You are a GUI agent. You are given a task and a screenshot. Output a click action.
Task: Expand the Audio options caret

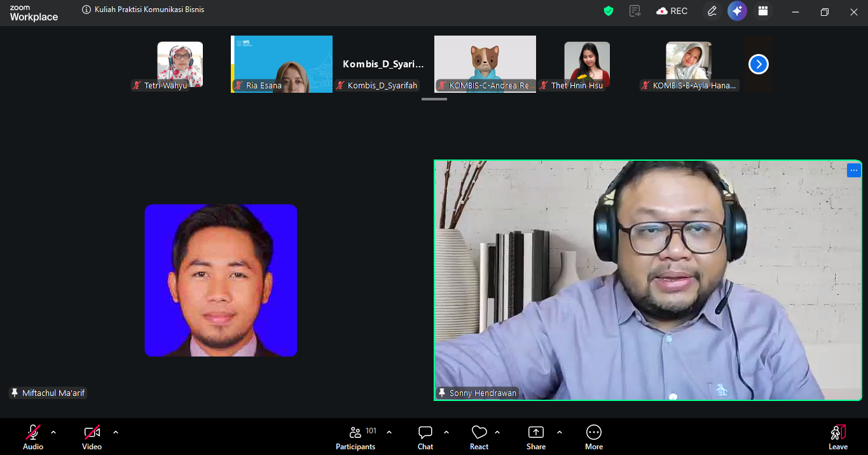(53, 432)
